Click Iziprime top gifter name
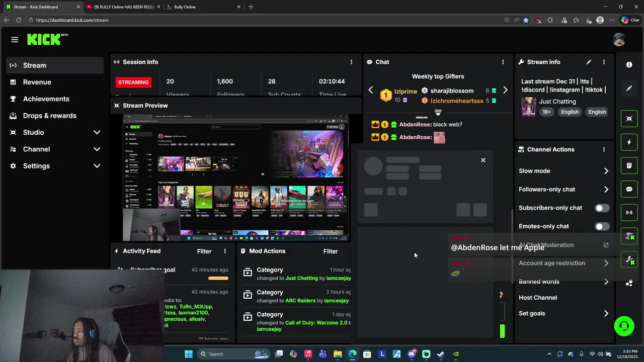Screen dimensions: 644x362 [406, 92]
